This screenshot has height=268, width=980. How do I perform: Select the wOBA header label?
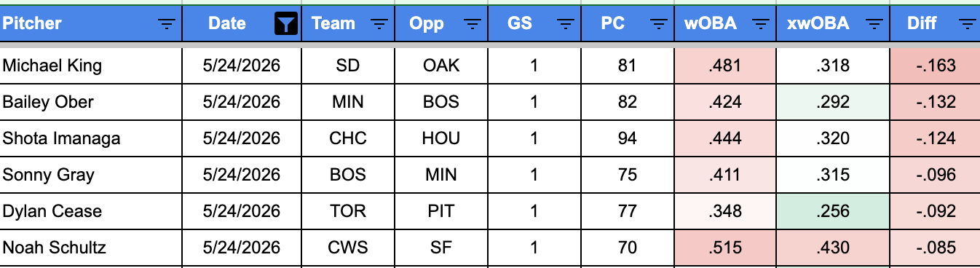point(711,23)
